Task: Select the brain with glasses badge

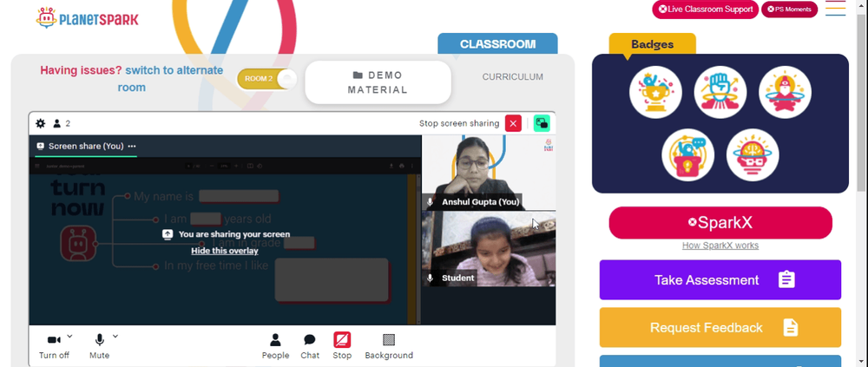Action: click(753, 155)
